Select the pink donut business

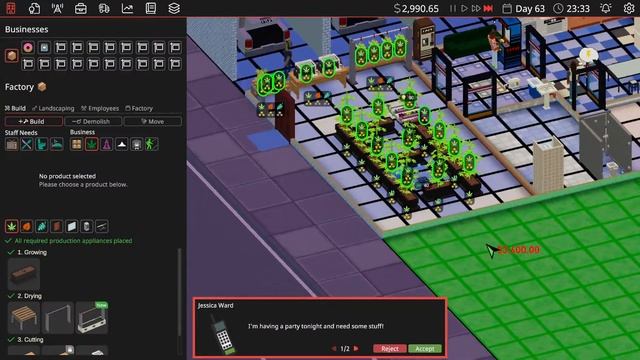28,47
